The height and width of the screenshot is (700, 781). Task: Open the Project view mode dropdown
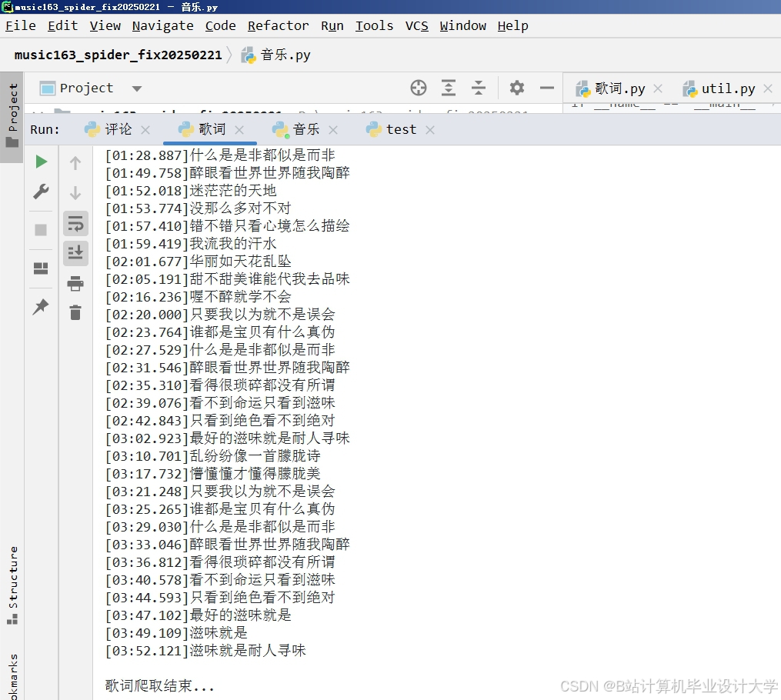tap(135, 88)
